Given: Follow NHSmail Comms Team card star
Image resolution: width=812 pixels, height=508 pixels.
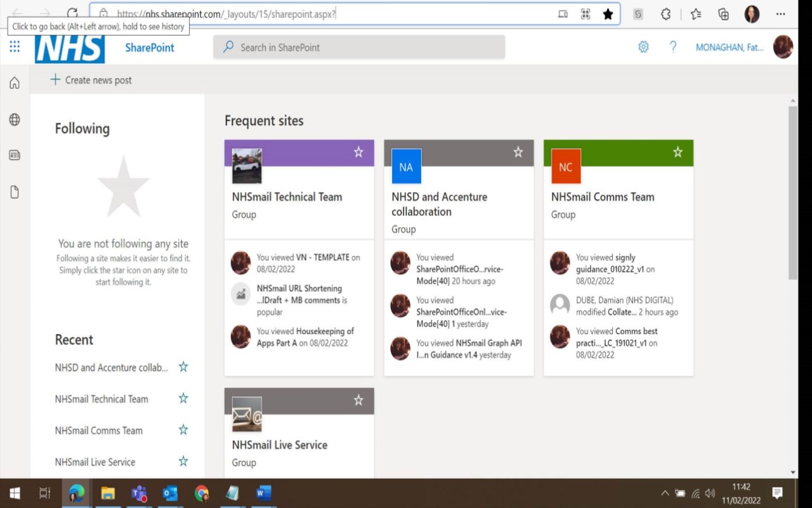Looking at the screenshot, I should [x=678, y=152].
